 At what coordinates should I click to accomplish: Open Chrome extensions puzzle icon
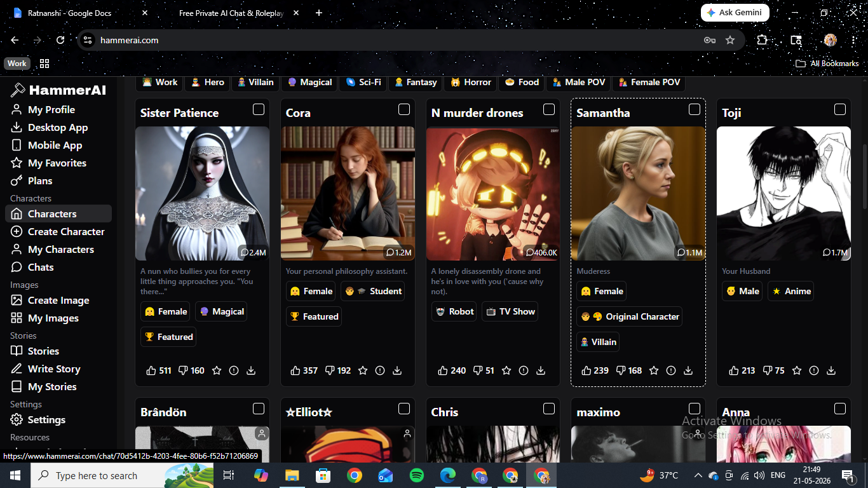762,40
